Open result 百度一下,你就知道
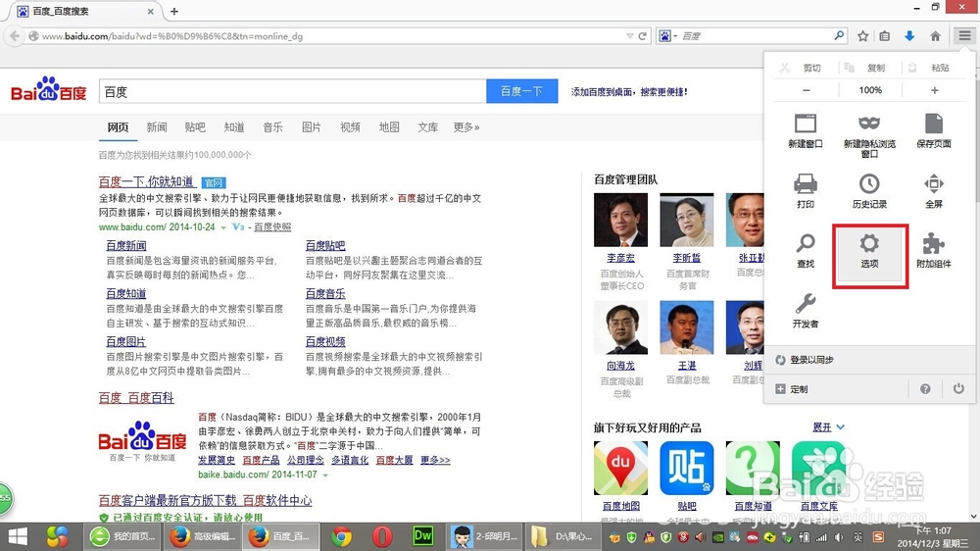The height and width of the screenshot is (551, 980). pos(146,182)
